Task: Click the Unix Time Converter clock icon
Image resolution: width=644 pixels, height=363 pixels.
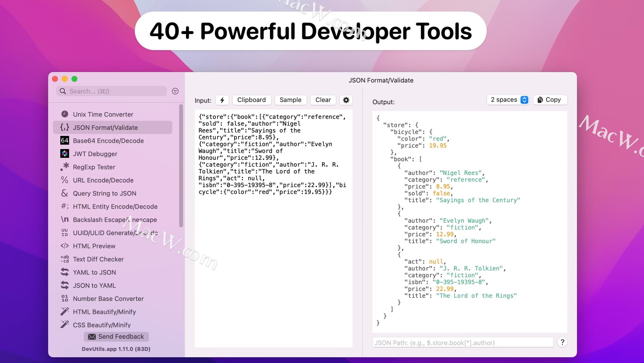Action: click(64, 114)
